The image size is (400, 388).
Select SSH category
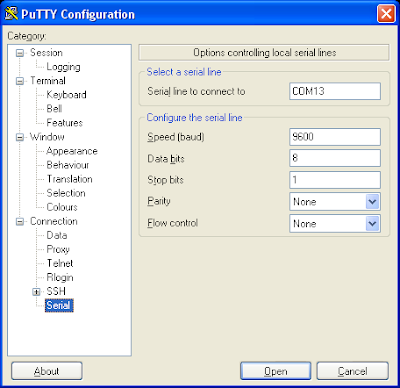pos(56,291)
